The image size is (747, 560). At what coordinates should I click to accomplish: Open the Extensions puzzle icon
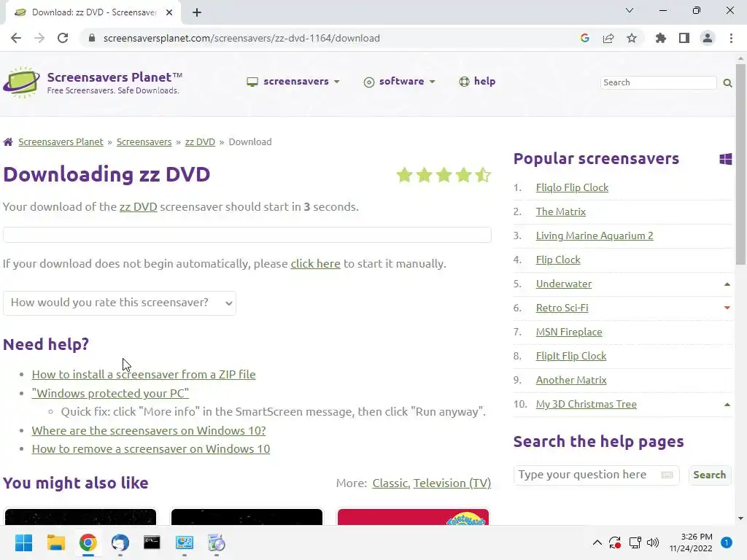pyautogui.click(x=661, y=38)
